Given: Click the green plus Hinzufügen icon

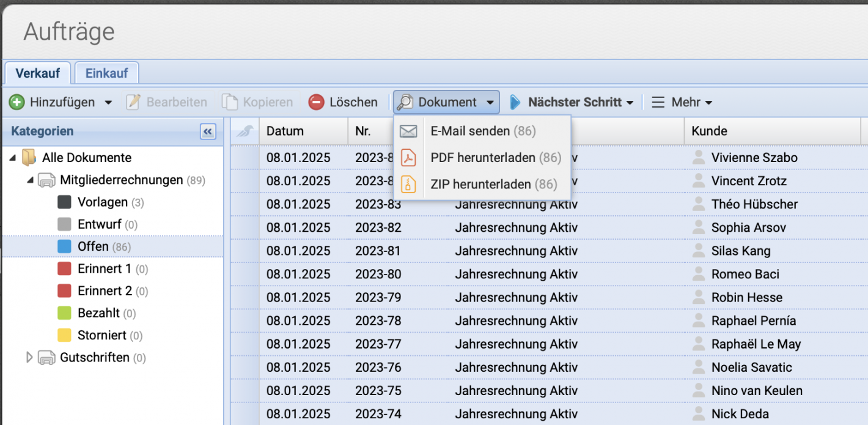Looking at the screenshot, I should coord(17,102).
